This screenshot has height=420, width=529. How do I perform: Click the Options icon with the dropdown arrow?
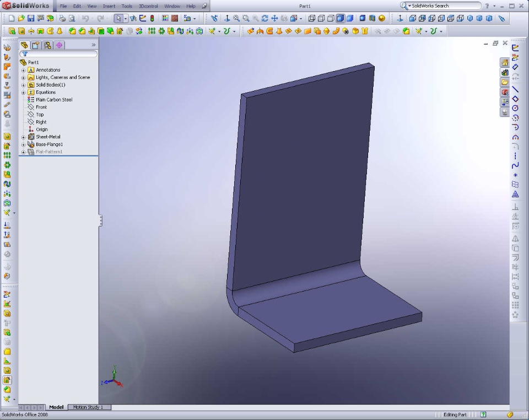[188, 18]
